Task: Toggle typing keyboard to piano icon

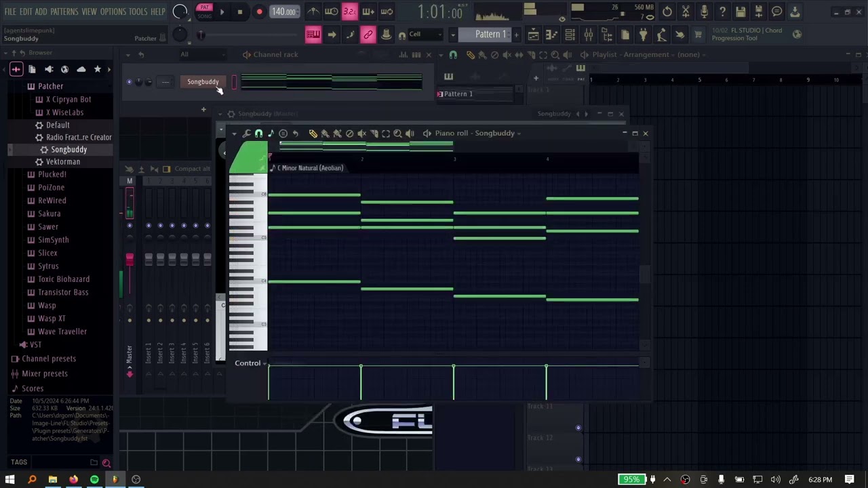Action: coord(313,35)
